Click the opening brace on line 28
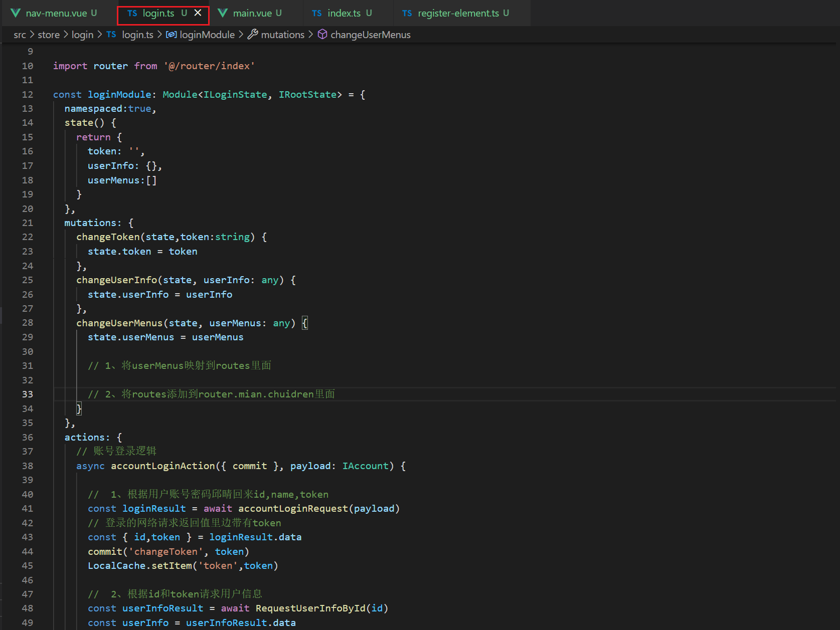Viewport: 840px width, 630px height. 305,323
